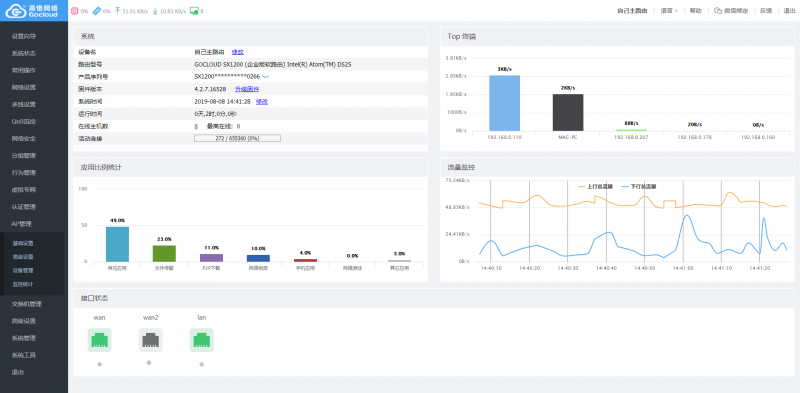This screenshot has width=800, height=393.
Task: Click 帮助 in the top bar
Action: tap(695, 11)
